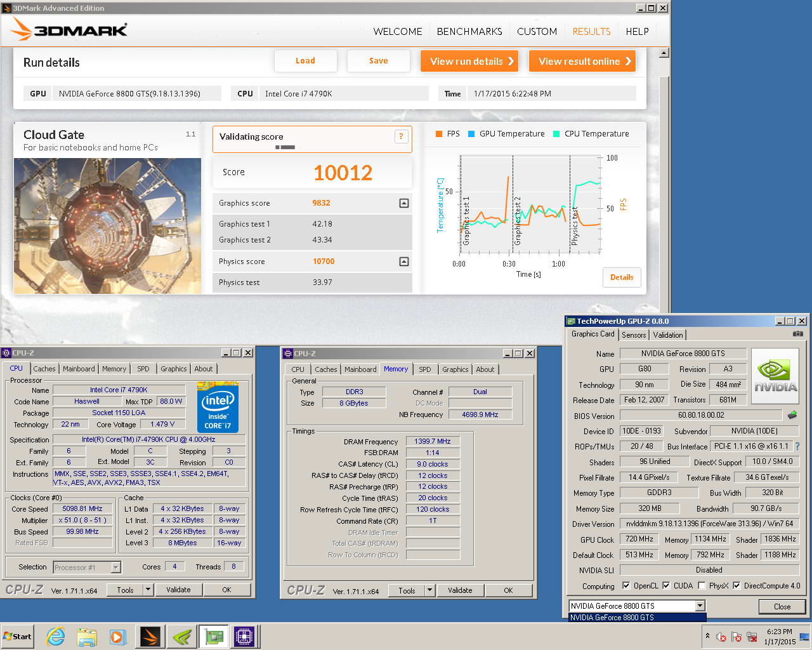812x650 pixels.
Task: Switch to Caches tab in left CPU-Z window
Action: [x=44, y=368]
